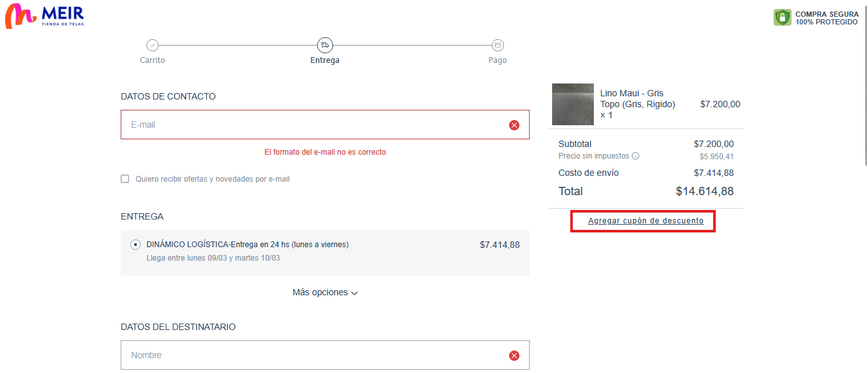Click the red error icon in Nombre field

514,356
